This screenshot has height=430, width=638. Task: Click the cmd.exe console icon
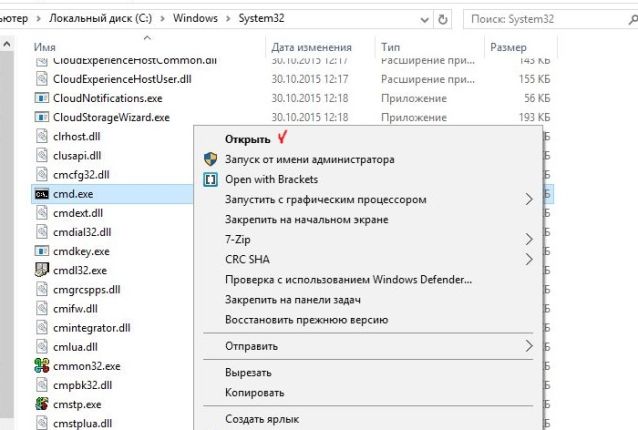(42, 194)
